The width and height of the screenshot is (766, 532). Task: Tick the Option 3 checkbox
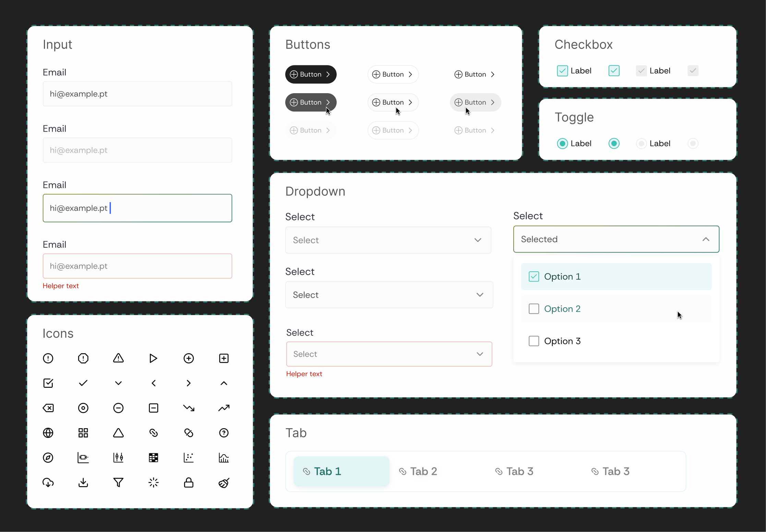pyautogui.click(x=534, y=341)
